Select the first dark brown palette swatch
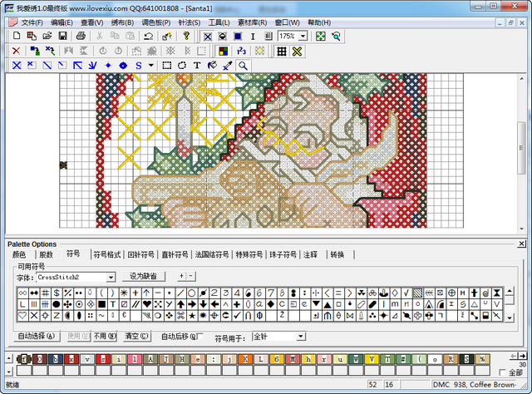The height and width of the screenshot is (394, 532). coord(25,358)
